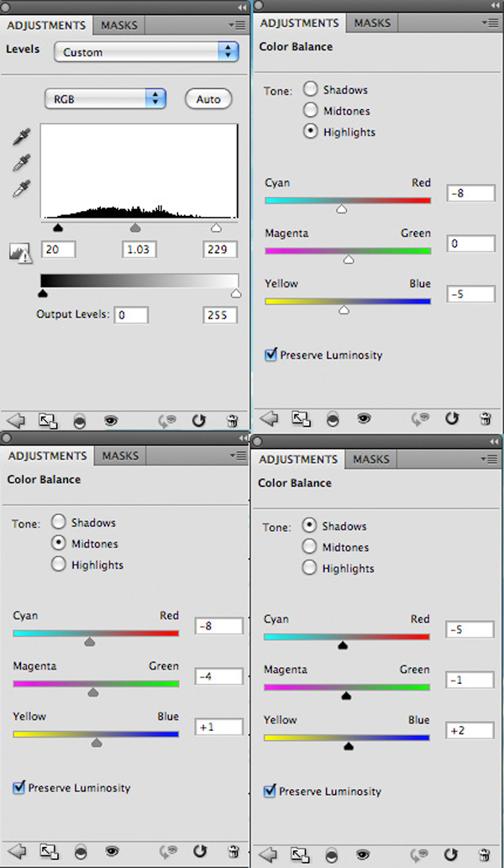Select Adjustments tab in Shadows panel
This screenshot has width=504, height=868.
click(x=298, y=459)
